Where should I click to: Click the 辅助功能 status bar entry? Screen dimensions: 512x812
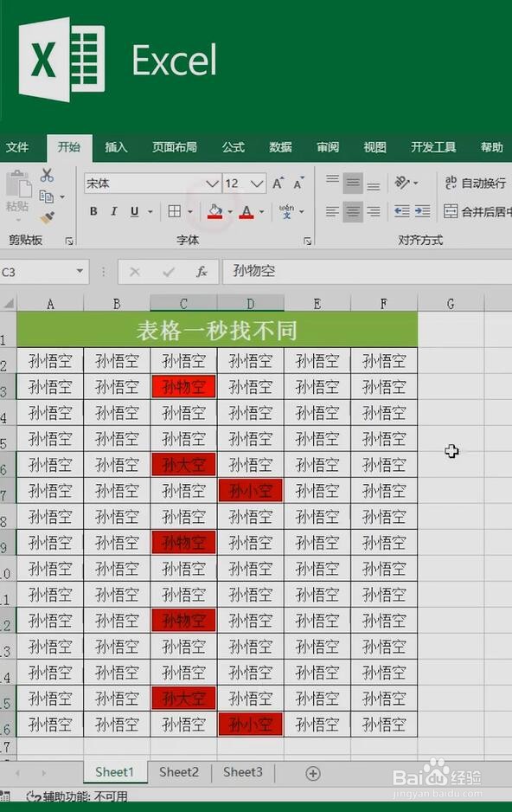(x=77, y=796)
